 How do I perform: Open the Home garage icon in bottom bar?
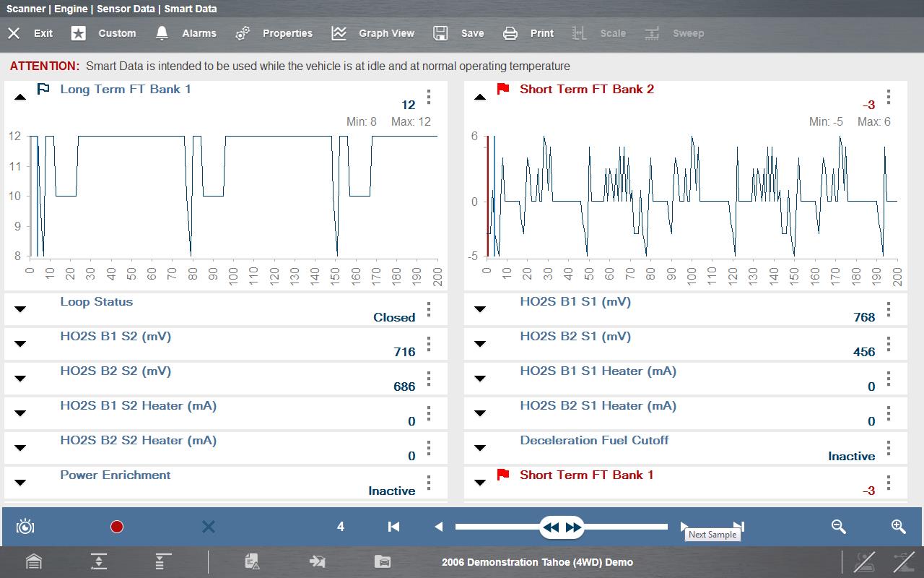[34, 561]
